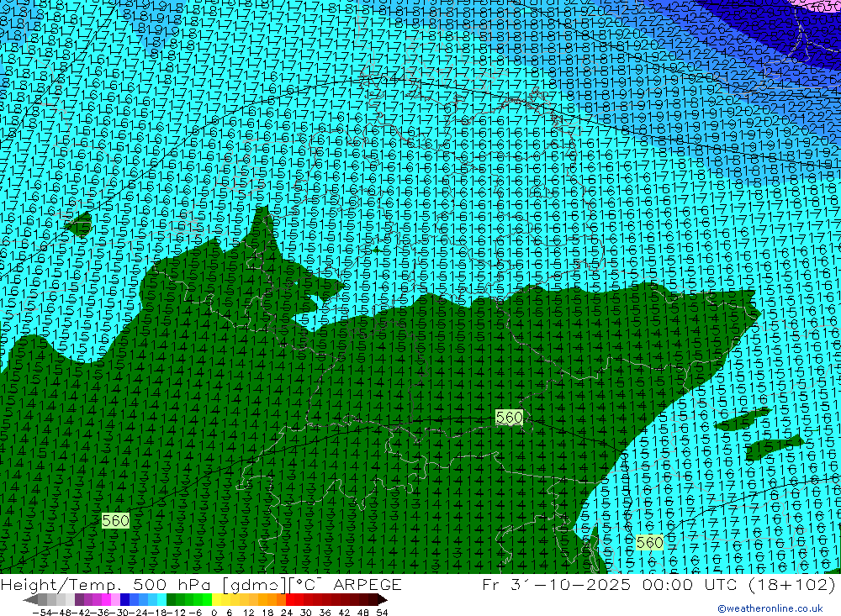
Task: Click the dark blue swatch above the -30 label
Action: [x=124, y=599]
